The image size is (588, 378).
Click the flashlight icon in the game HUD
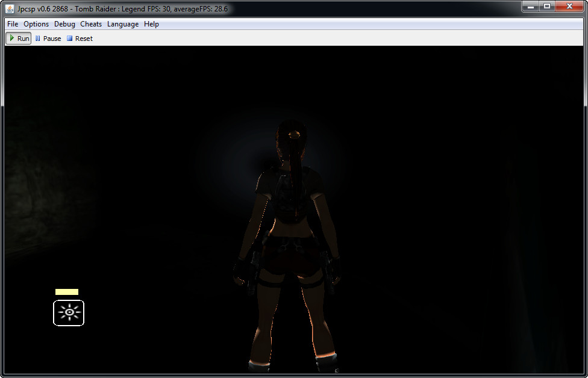point(69,313)
